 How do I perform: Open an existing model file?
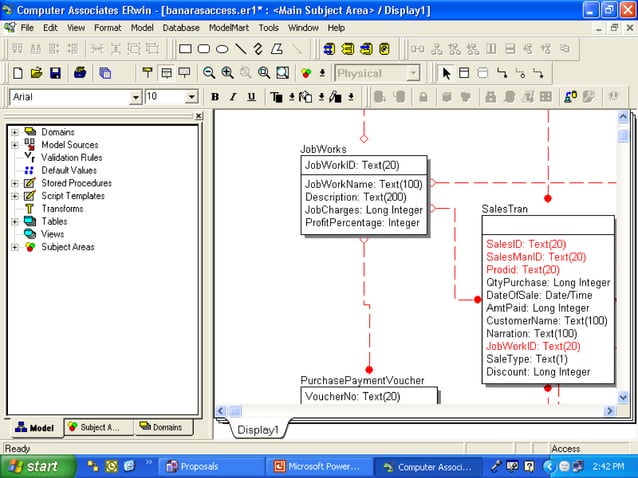click(37, 73)
